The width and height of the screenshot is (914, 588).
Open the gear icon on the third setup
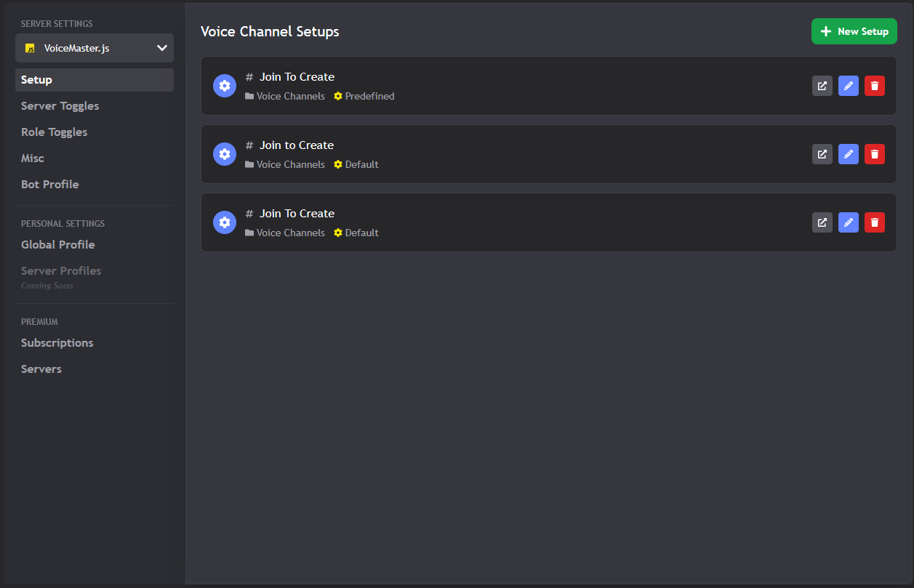[225, 222]
